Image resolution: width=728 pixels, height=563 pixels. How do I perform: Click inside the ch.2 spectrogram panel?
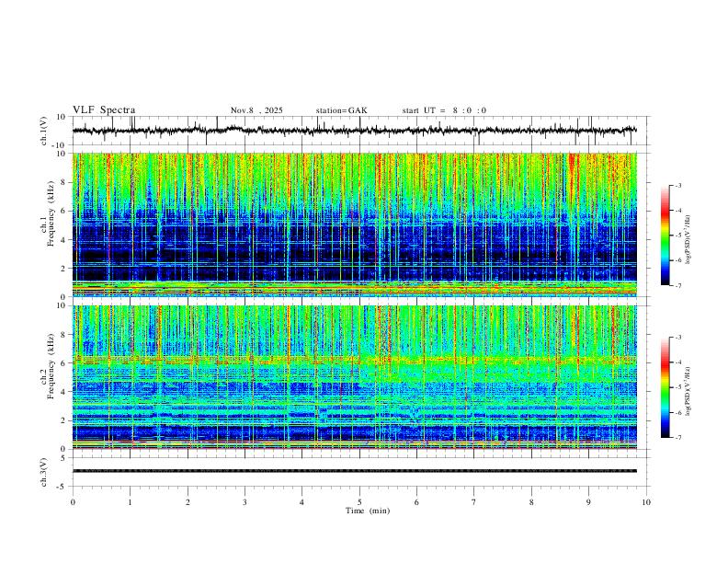click(x=354, y=377)
